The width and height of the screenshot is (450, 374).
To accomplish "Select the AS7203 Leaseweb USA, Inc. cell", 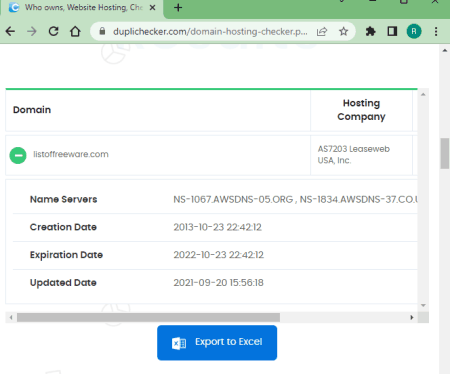I will click(x=361, y=155).
